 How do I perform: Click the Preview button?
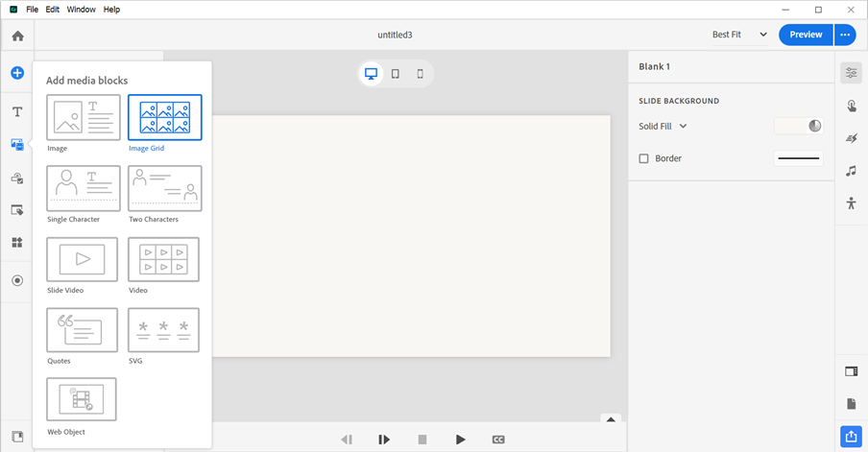tap(805, 35)
